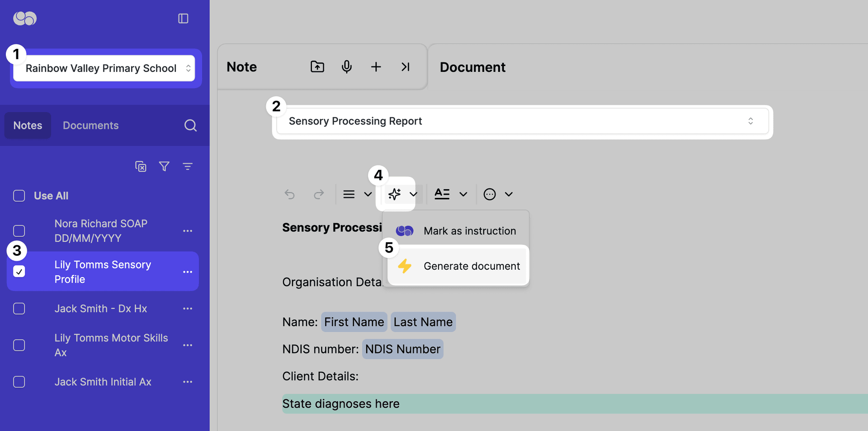Open options for Jack Smith Initial Ax
The height and width of the screenshot is (431, 868).
pos(188,382)
